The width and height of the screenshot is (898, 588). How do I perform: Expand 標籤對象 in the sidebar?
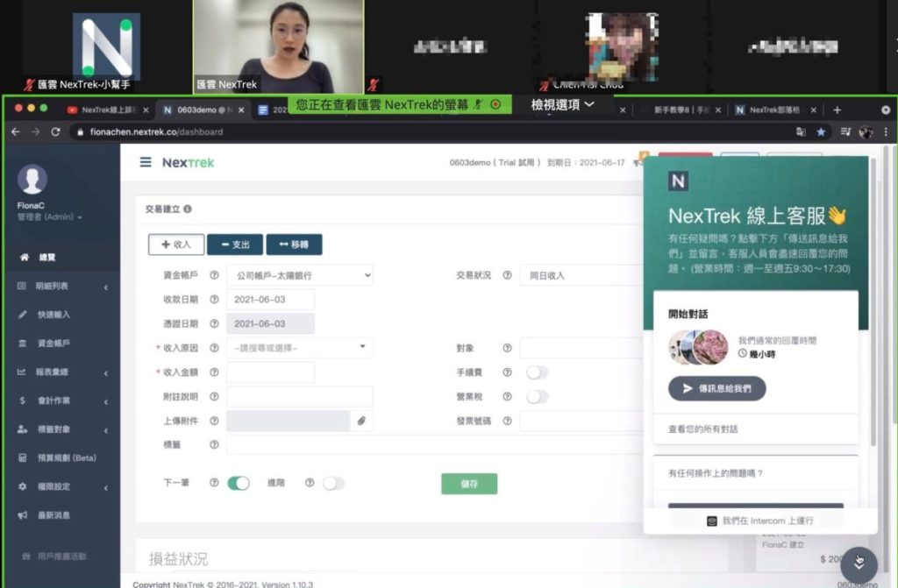(x=62, y=429)
